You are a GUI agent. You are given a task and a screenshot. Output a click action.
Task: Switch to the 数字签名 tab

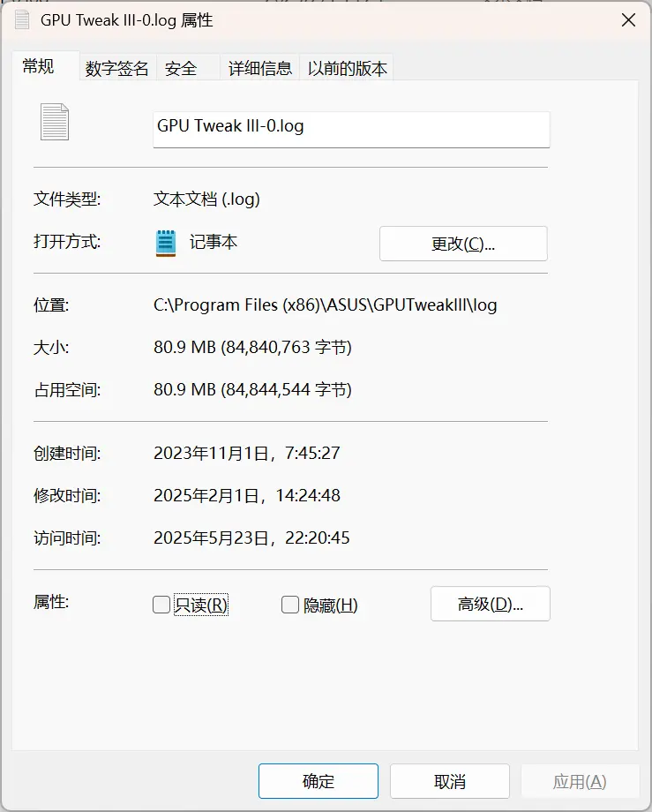click(x=117, y=68)
